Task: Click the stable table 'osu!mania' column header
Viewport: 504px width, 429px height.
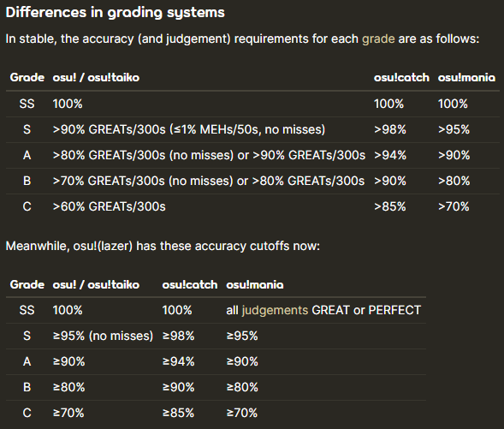Action: (x=466, y=78)
